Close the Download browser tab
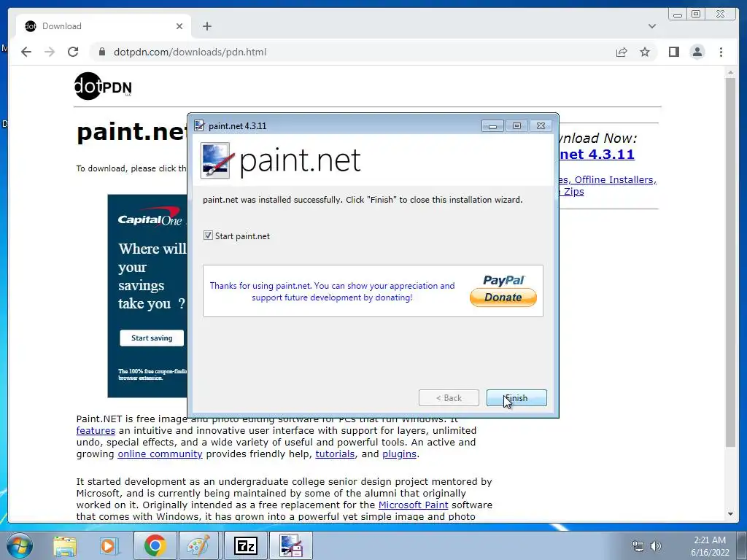Image resolution: width=747 pixels, height=560 pixels. [x=179, y=26]
